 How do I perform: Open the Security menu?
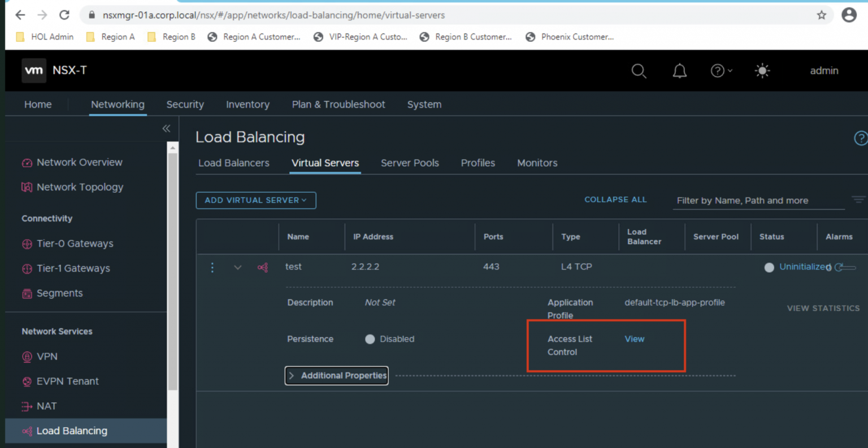(185, 105)
